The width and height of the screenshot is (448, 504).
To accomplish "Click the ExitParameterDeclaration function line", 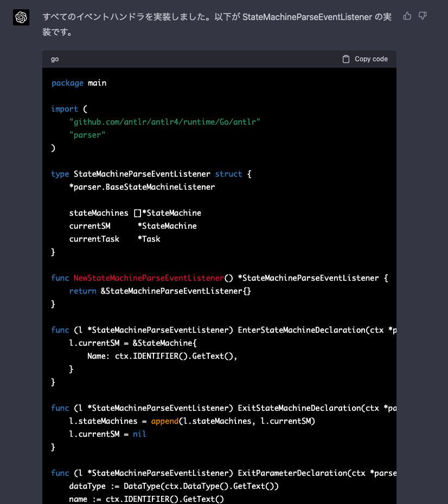I will pyautogui.click(x=224, y=473).
